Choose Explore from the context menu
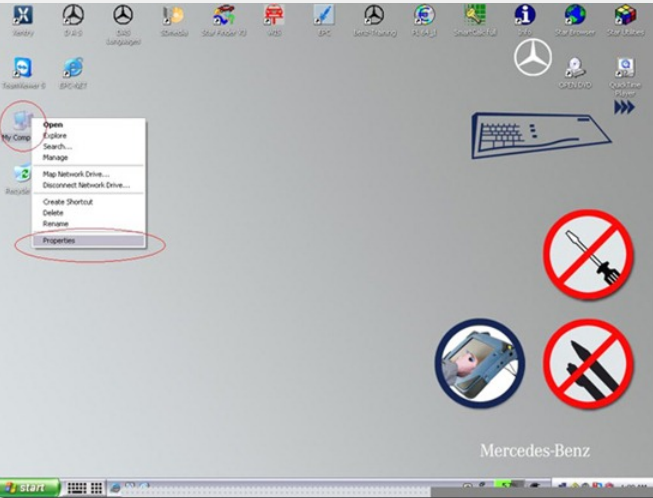This screenshot has width=653, height=498. [55, 135]
